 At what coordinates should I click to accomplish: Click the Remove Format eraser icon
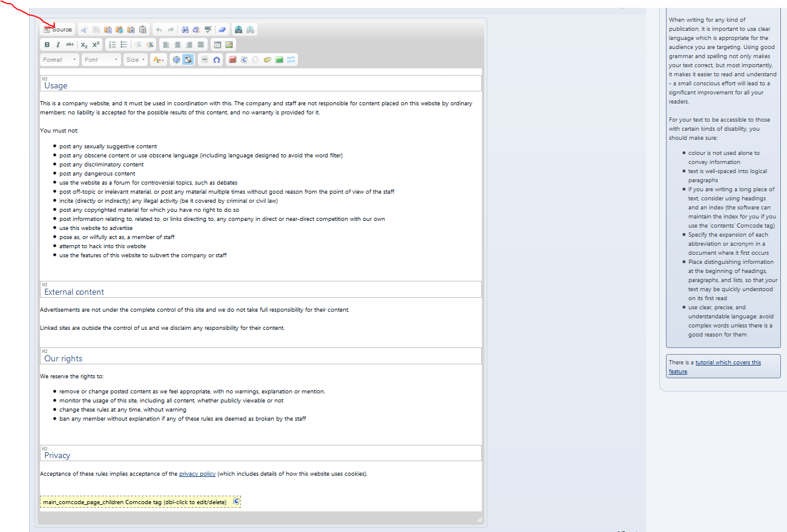point(222,30)
